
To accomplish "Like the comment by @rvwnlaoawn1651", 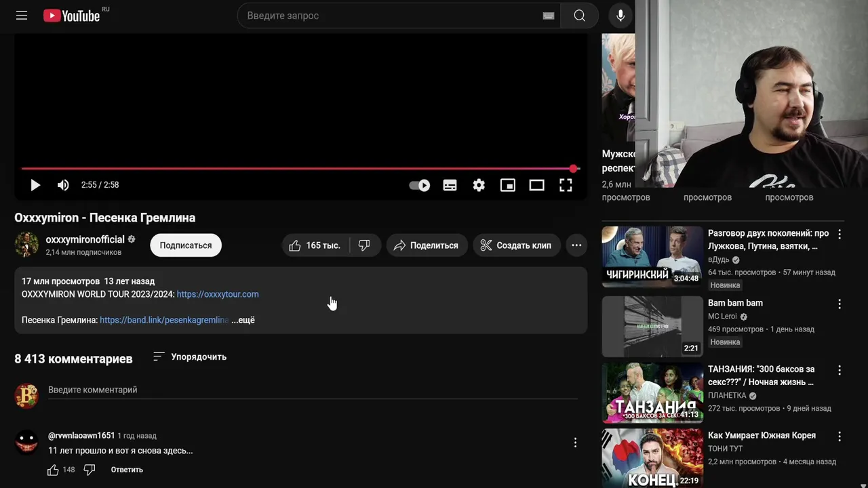I will click(53, 470).
